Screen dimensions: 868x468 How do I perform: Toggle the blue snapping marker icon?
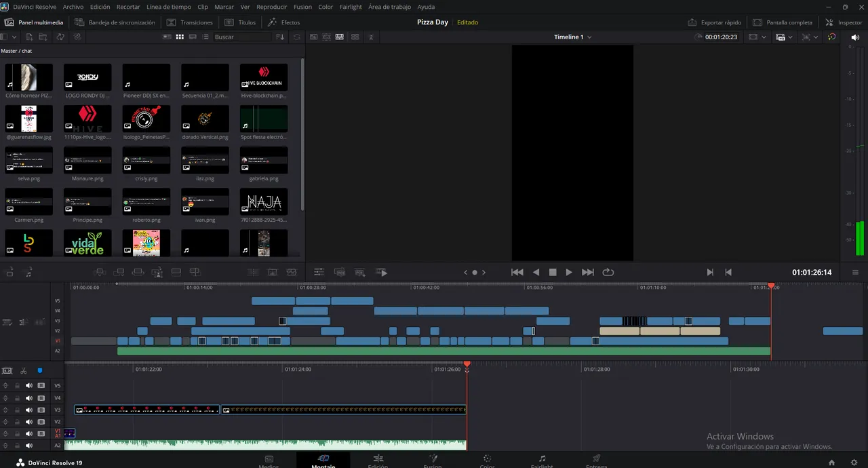coord(40,370)
